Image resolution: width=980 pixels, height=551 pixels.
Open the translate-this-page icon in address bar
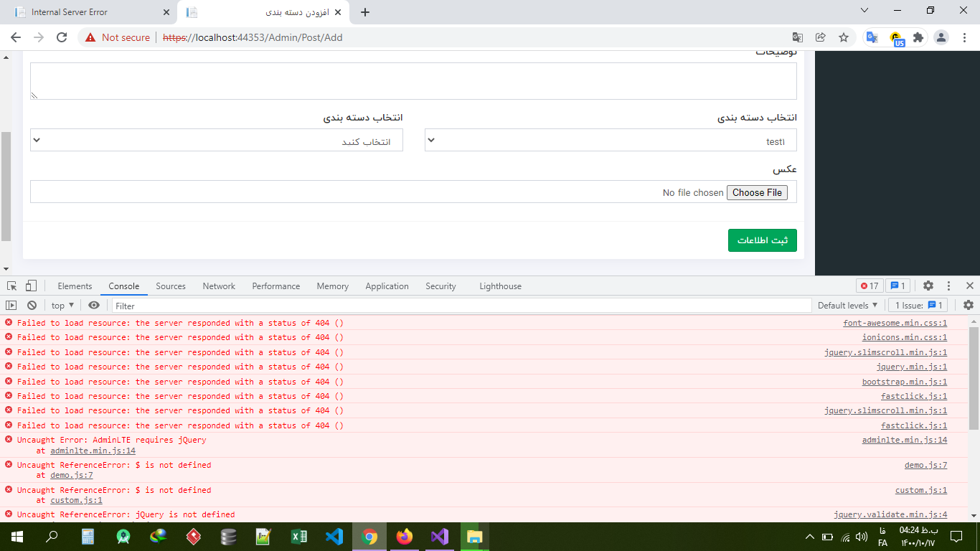pos(798,37)
